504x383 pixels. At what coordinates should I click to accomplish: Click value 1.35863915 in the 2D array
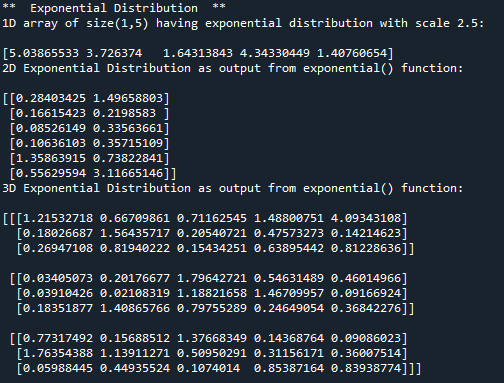pyautogui.click(x=51, y=158)
